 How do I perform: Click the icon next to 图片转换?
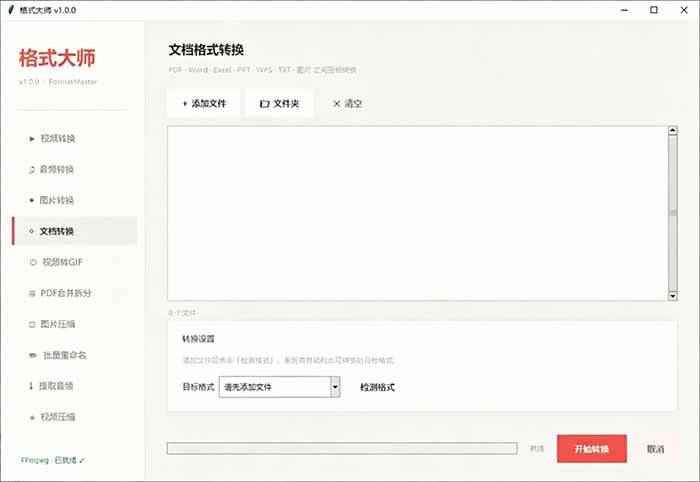point(32,200)
